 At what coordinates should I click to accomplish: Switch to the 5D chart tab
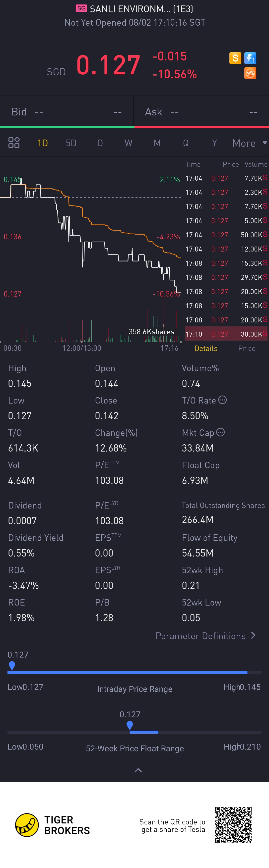click(71, 143)
